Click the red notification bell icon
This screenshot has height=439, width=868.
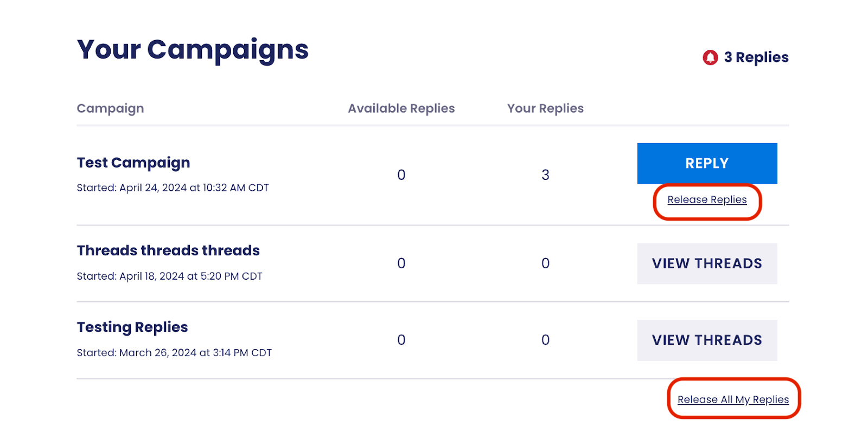coord(710,57)
